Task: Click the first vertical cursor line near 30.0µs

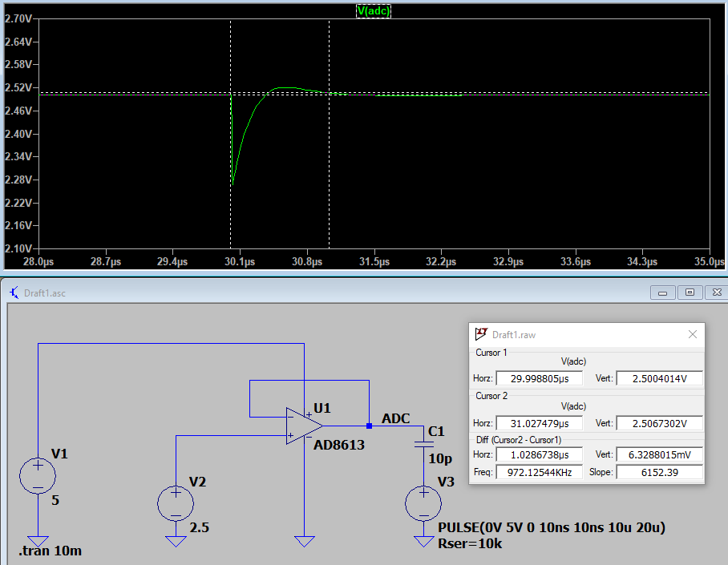Action: tap(231, 134)
